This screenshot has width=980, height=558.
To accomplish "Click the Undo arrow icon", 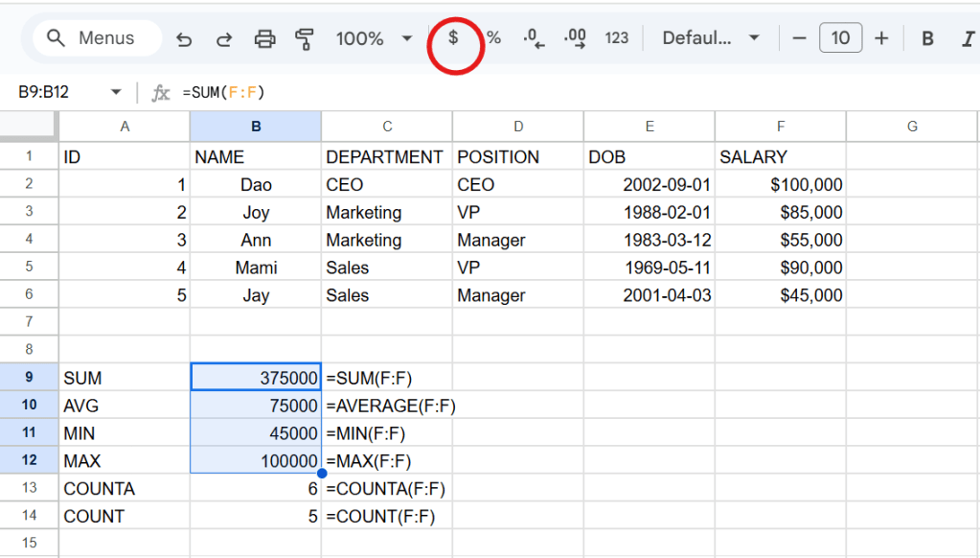I will pos(185,38).
